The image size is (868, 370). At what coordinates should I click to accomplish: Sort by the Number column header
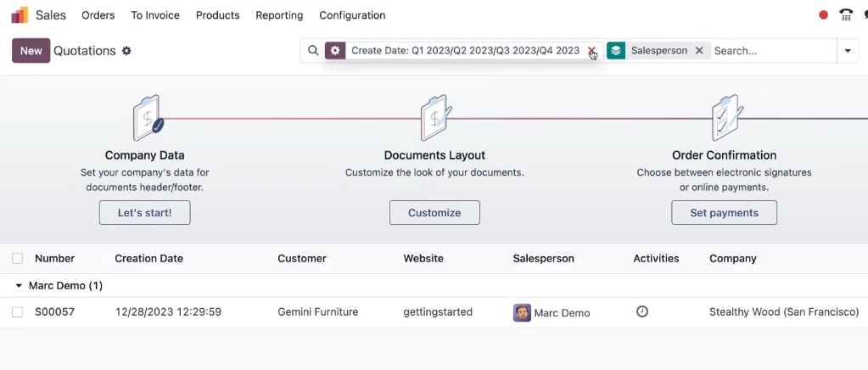coord(55,259)
